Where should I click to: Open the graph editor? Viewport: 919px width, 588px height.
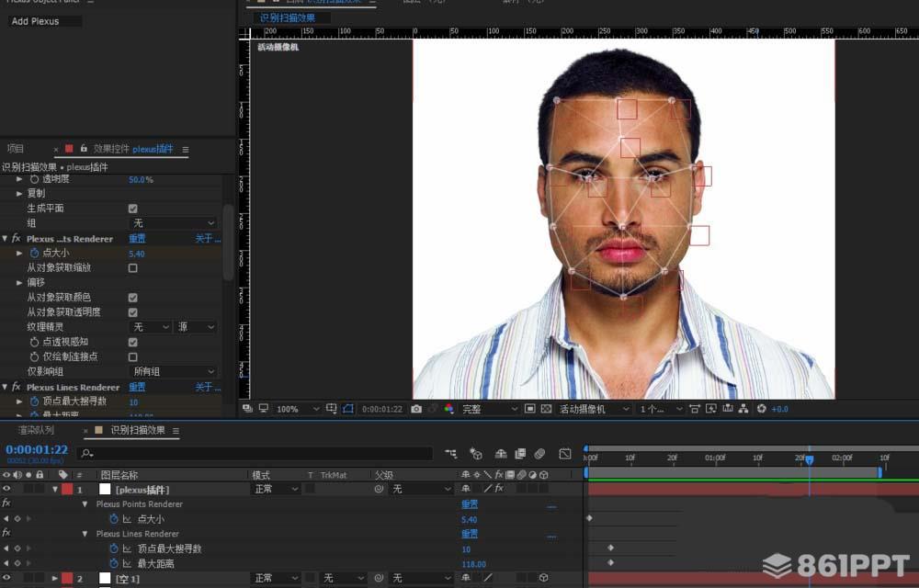click(x=565, y=453)
